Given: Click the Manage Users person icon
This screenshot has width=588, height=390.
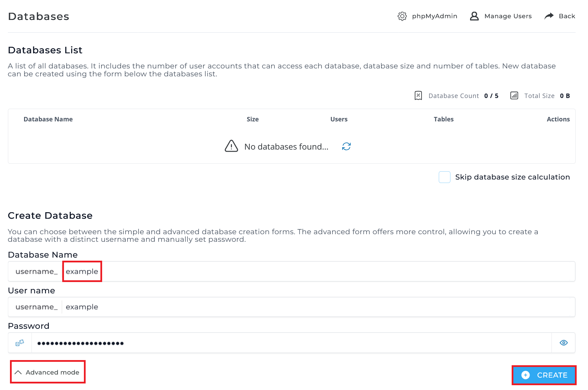Looking at the screenshot, I should pos(474,16).
